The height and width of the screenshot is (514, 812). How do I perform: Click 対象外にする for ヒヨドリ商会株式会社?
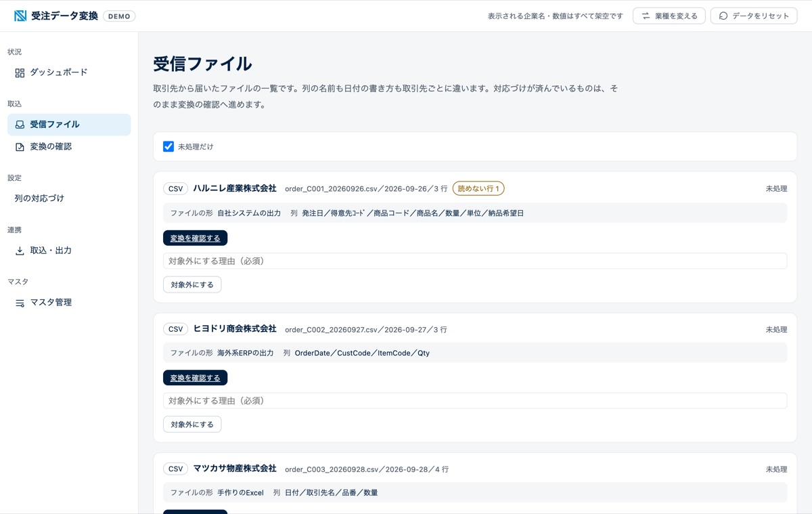coord(192,425)
